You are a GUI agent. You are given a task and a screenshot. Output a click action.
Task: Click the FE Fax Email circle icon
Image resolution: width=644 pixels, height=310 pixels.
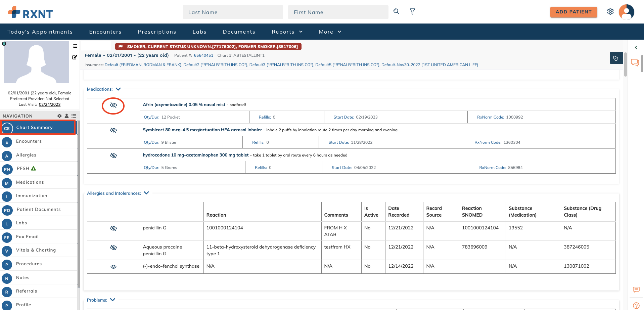(7, 237)
